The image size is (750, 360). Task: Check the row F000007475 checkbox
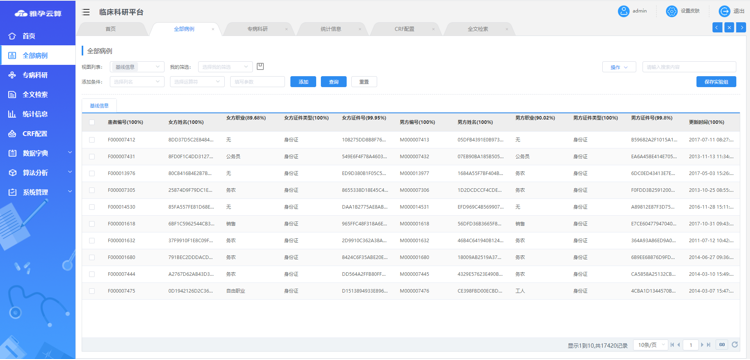92,291
